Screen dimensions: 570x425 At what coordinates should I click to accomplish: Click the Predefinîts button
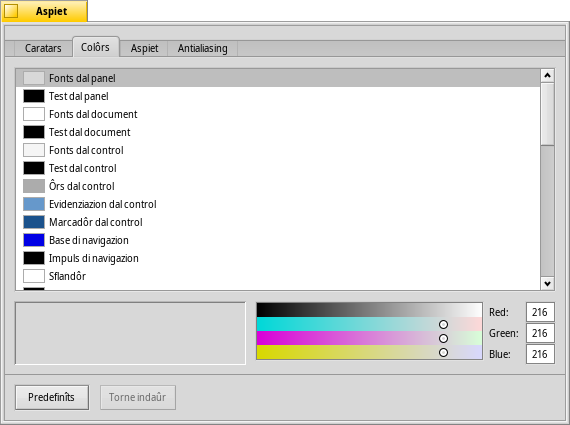[52, 397]
